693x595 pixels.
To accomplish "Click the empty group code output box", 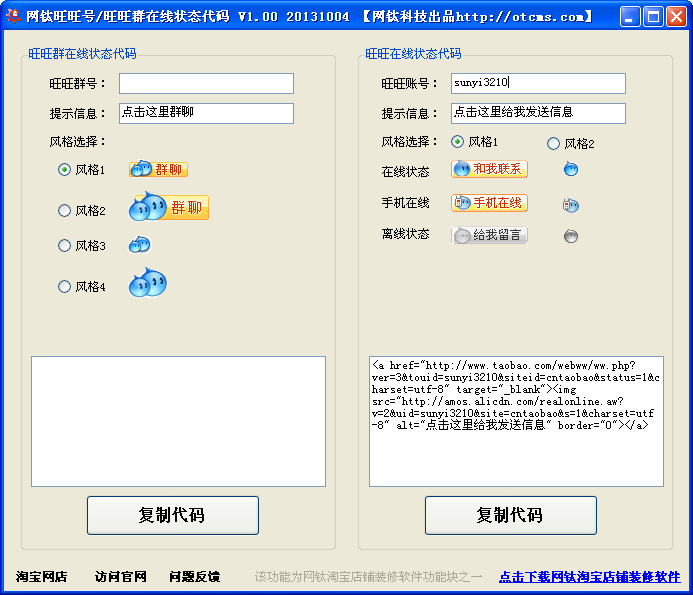I will pyautogui.click(x=179, y=421).
